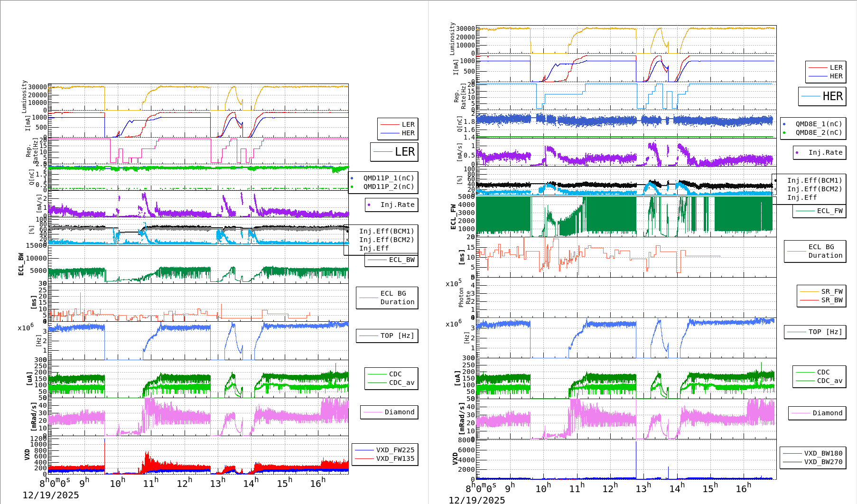857x504 pixels.
Task: Click the red line swatch for VXD_FW135
Action: (364, 458)
